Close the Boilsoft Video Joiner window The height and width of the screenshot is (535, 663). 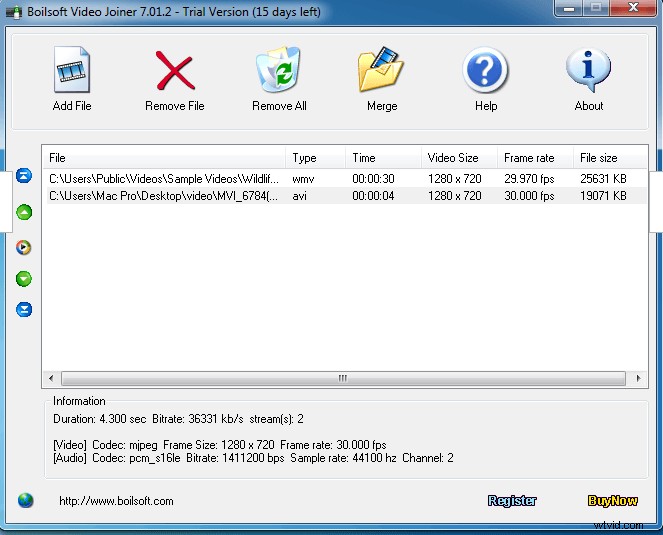coord(633,8)
